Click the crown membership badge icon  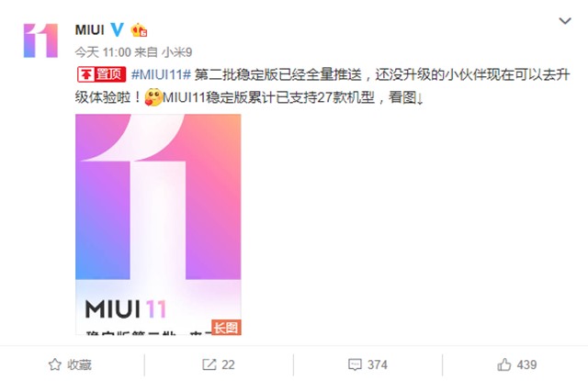coord(139,30)
